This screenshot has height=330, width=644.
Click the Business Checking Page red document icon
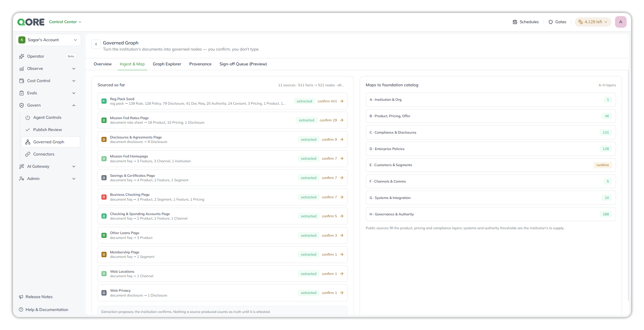[x=104, y=197]
